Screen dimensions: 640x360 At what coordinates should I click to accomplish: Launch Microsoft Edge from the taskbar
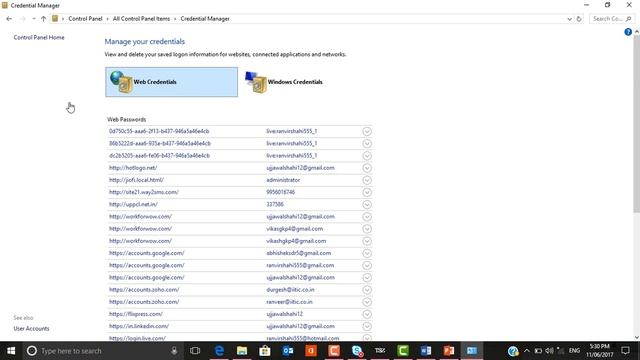tap(219, 351)
